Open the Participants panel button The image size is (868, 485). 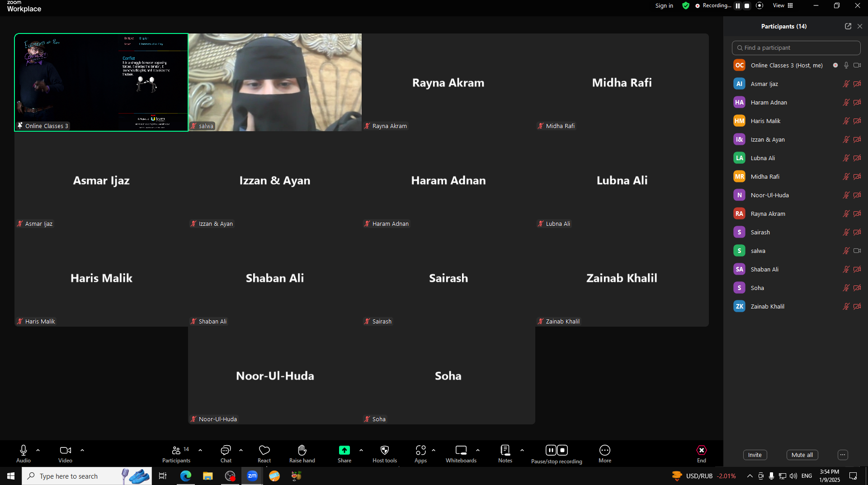click(x=176, y=453)
